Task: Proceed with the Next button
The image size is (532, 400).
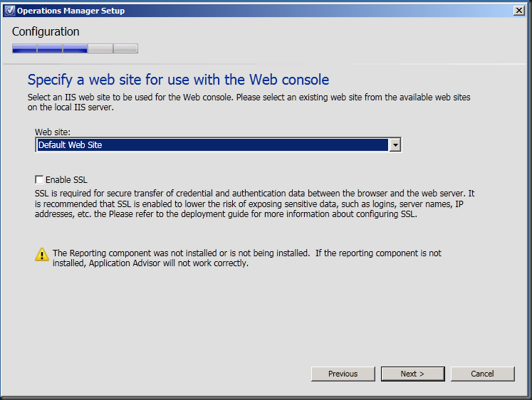Action: click(x=412, y=374)
